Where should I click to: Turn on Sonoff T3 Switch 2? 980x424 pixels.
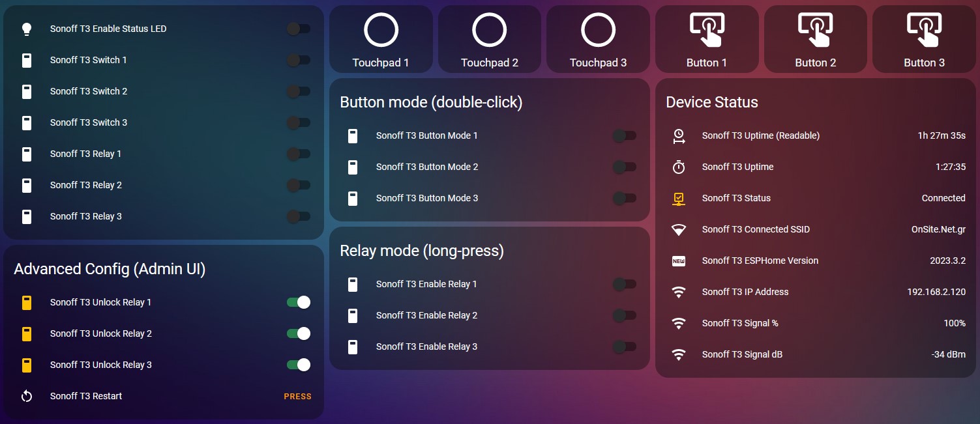coord(299,91)
